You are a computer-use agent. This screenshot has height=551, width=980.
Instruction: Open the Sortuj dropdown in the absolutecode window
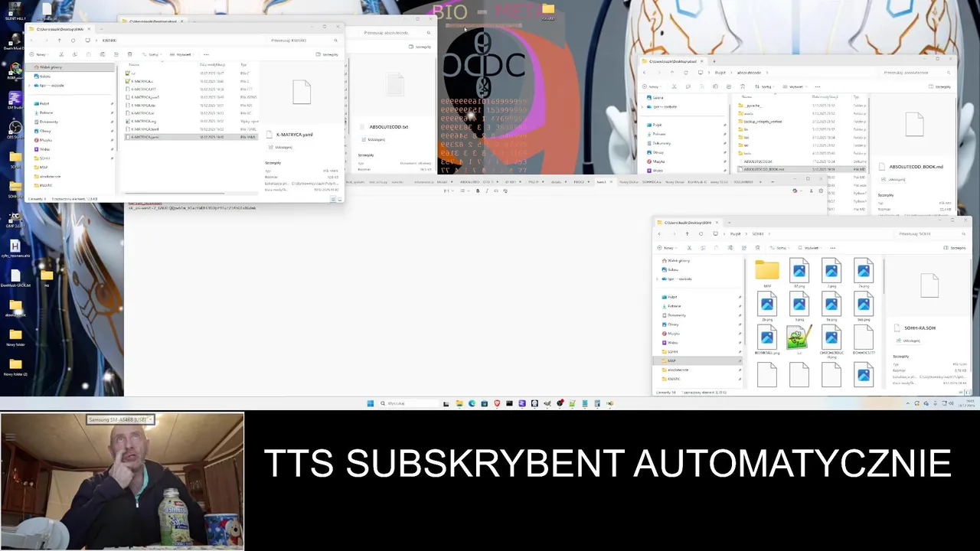[x=764, y=86]
